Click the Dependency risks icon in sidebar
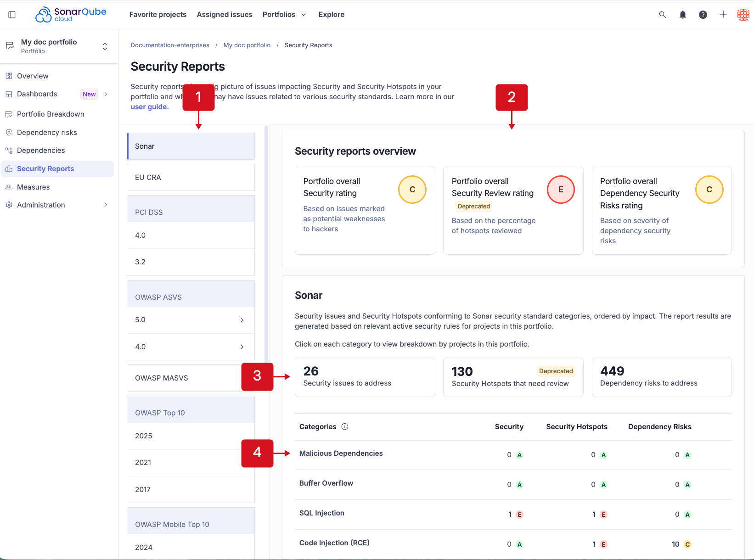The width and height of the screenshot is (754, 560). pyautogui.click(x=9, y=132)
